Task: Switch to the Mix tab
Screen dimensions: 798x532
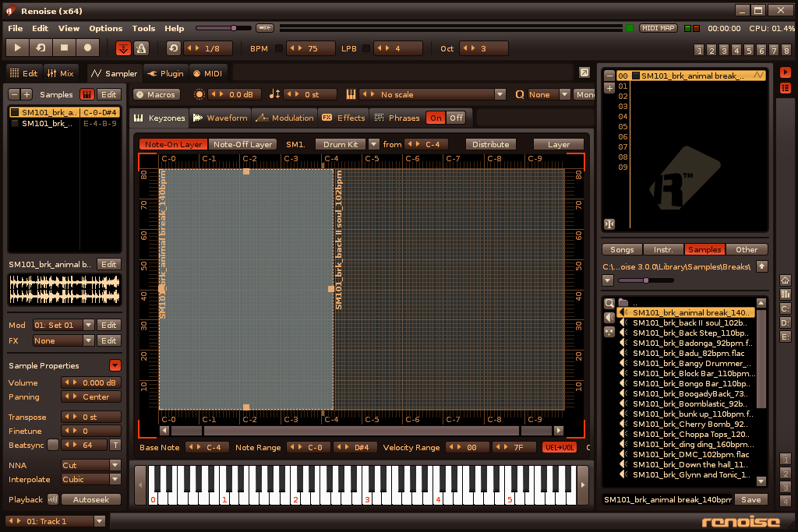Action: coord(61,73)
